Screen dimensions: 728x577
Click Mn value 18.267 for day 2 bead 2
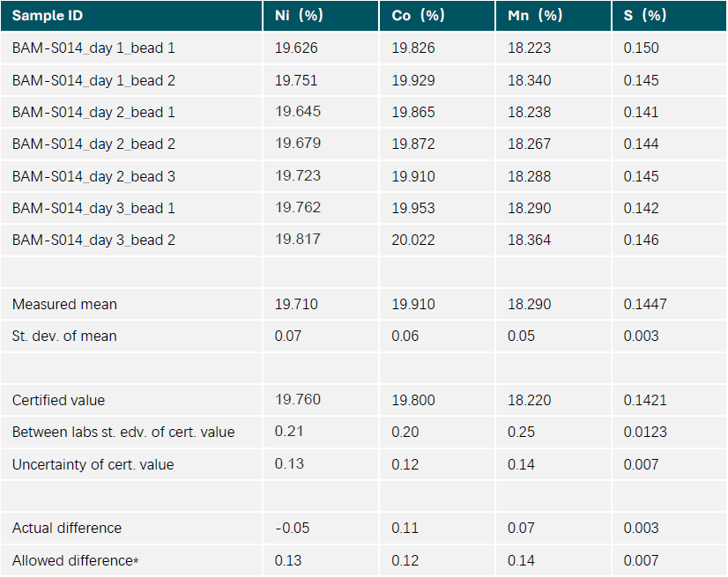click(x=530, y=144)
